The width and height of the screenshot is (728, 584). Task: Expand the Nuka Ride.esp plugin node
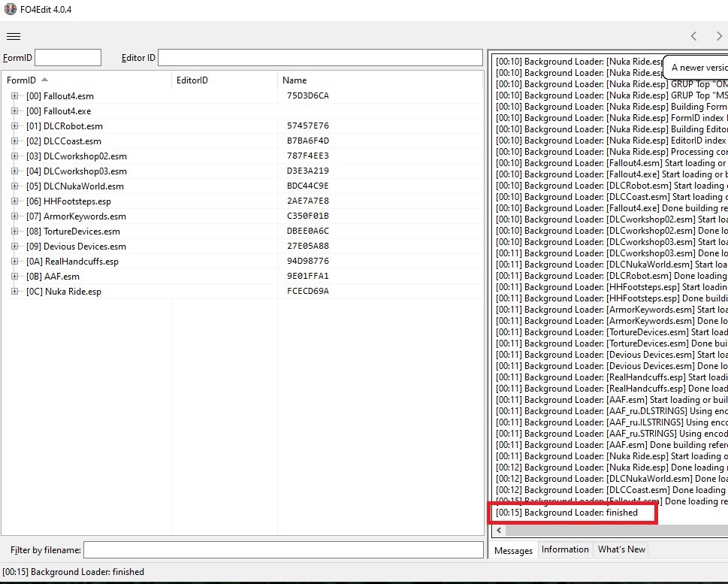(15, 292)
